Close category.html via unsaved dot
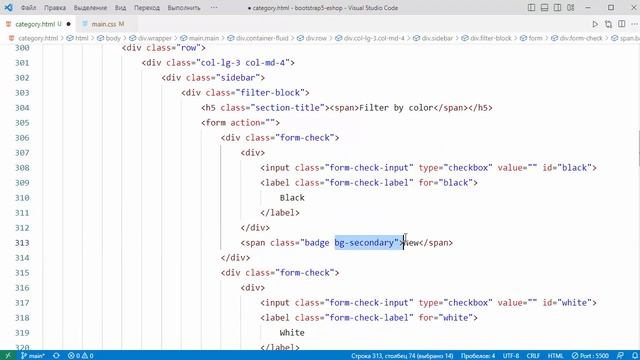The height and width of the screenshot is (360, 640). pos(69,24)
